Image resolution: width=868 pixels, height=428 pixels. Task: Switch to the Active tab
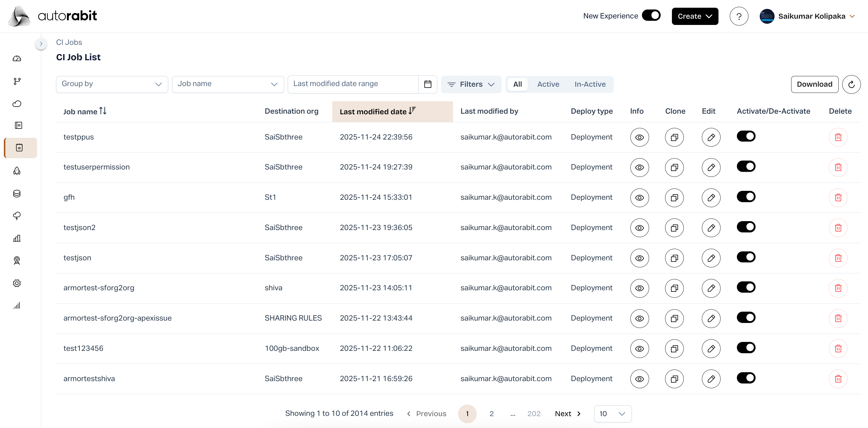pos(548,84)
